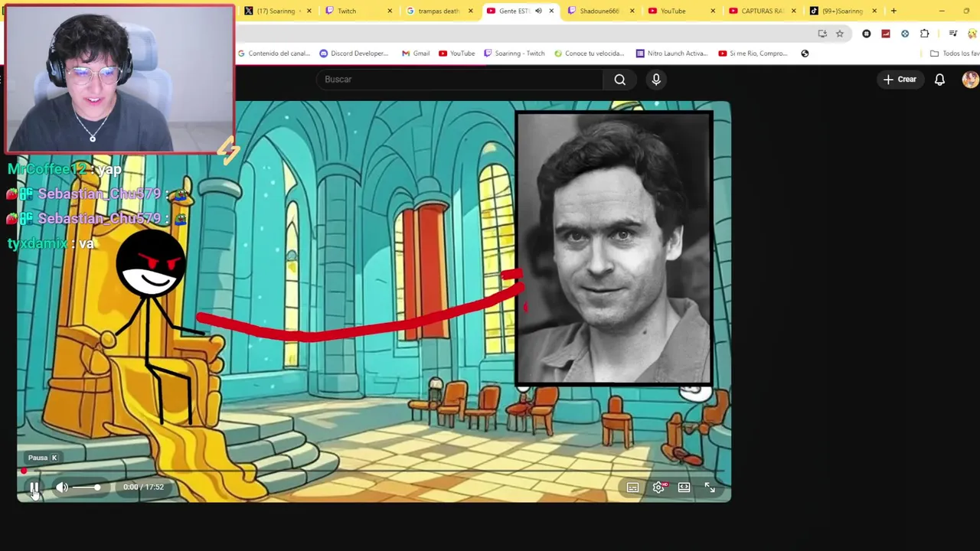Open Conoce tu velocidad bookmark
This screenshot has width=980, height=551.
(x=589, y=54)
